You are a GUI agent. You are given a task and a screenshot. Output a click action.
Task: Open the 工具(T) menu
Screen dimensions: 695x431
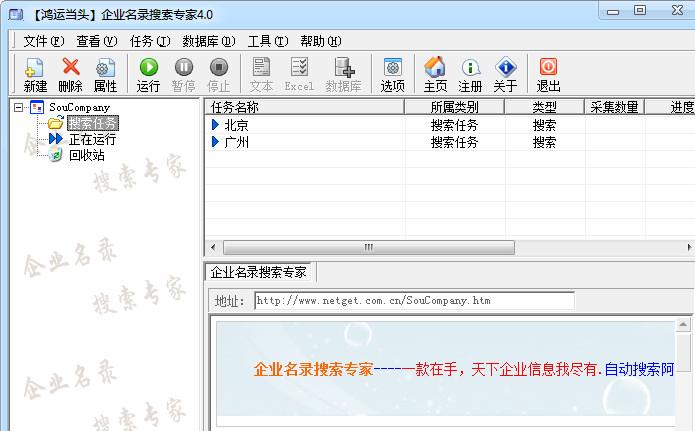click(x=268, y=41)
